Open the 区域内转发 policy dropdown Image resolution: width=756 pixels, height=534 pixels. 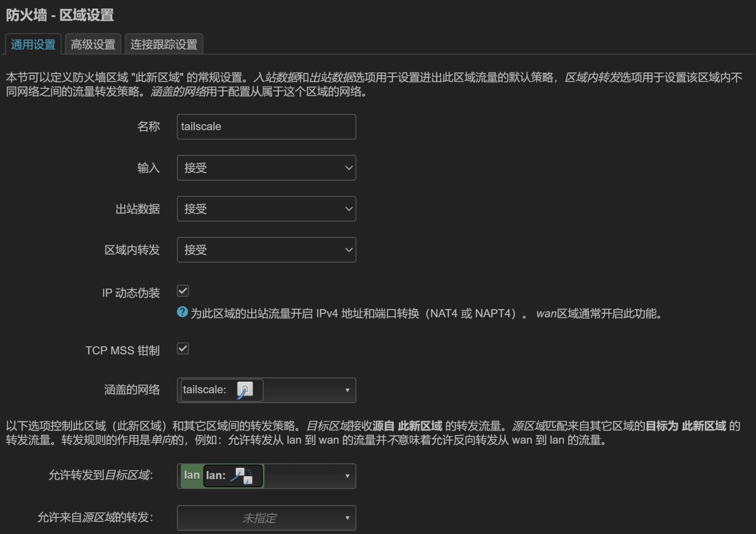[x=267, y=250]
